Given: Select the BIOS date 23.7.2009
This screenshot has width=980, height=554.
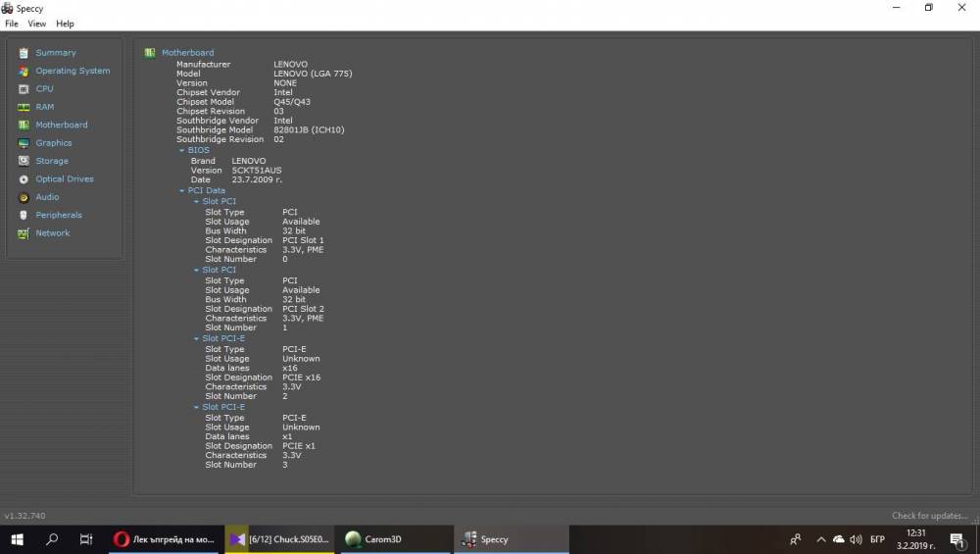Looking at the screenshot, I should coord(257,179).
